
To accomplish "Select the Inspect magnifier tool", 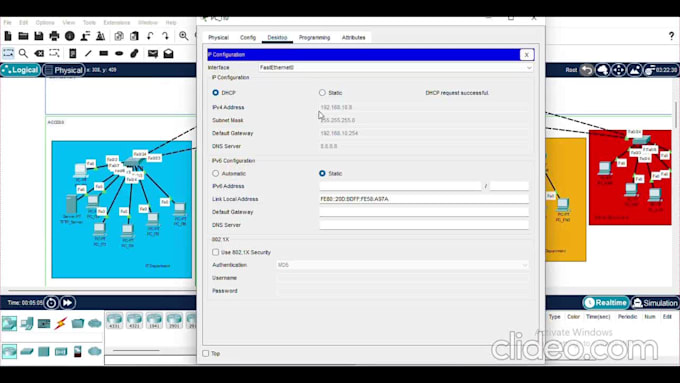I will (x=23, y=53).
